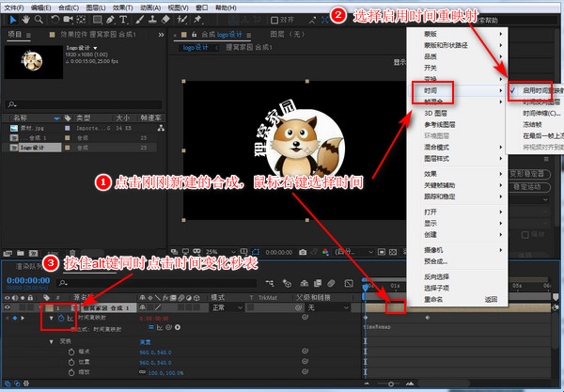Click the position value 960.0, 540.0
The image size is (564, 392).
(x=155, y=363)
